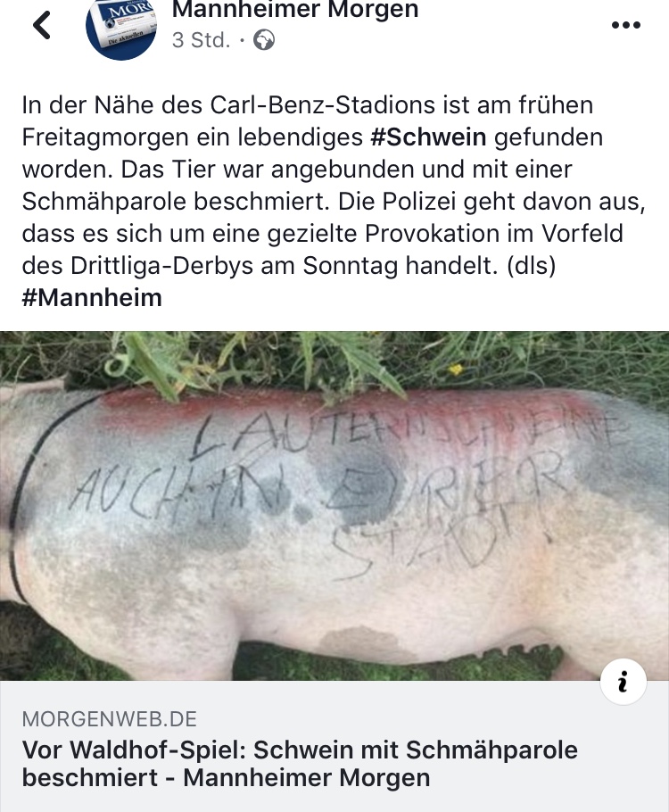Image resolution: width=669 pixels, height=812 pixels.
Task: Open the three-dots post options menu
Action: [x=626, y=25]
